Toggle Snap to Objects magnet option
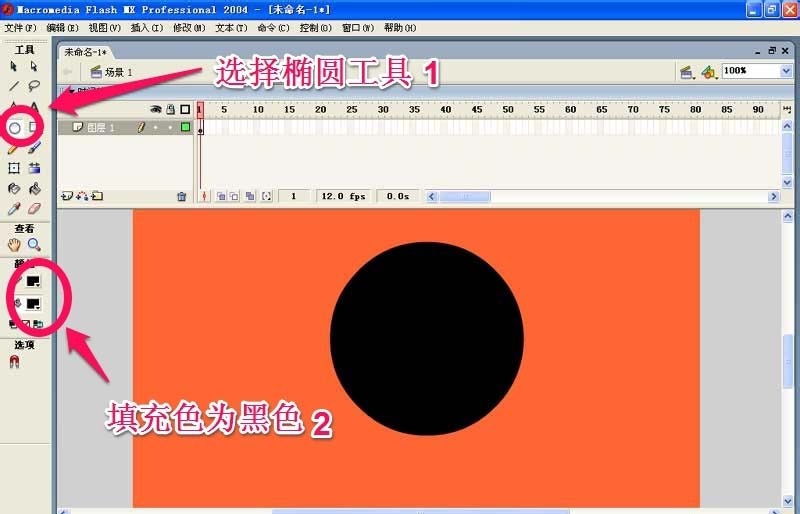800x514 pixels. pyautogui.click(x=15, y=361)
